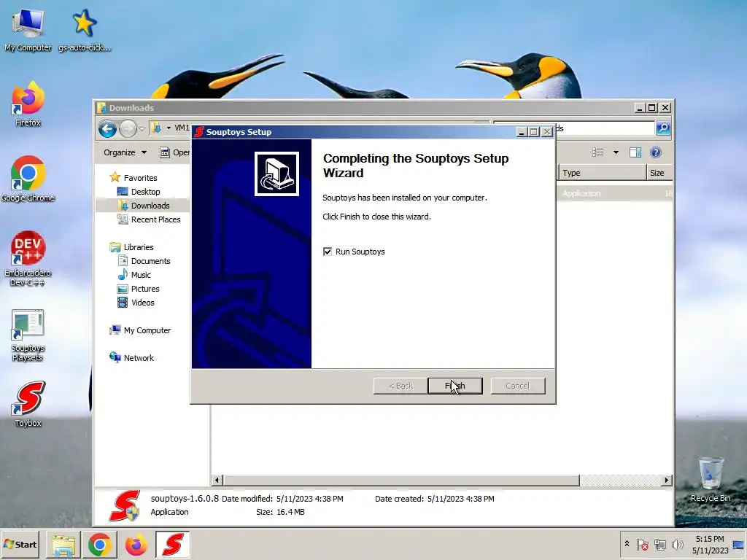This screenshot has height=560, width=747.
Task: Click forward arrow in Downloads window
Action: tap(128, 128)
